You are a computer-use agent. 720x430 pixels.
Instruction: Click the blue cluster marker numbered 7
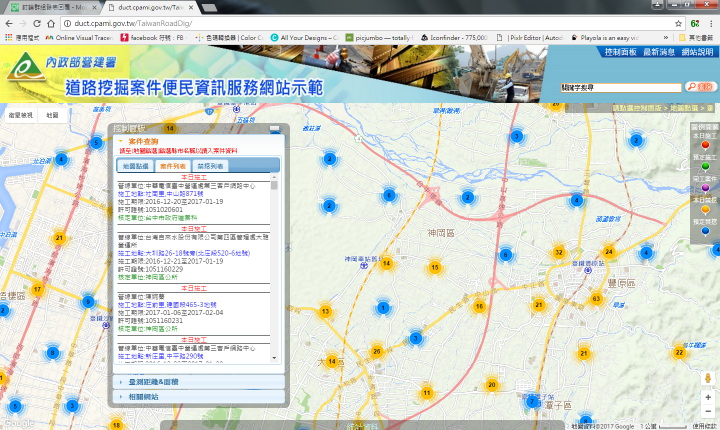532,402
